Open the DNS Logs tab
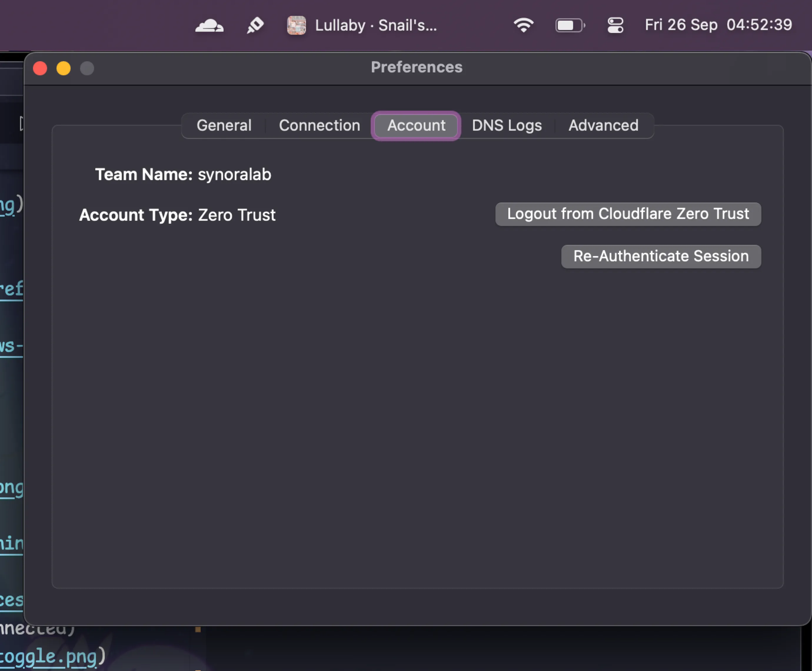Viewport: 812px width, 671px height. [x=506, y=125]
